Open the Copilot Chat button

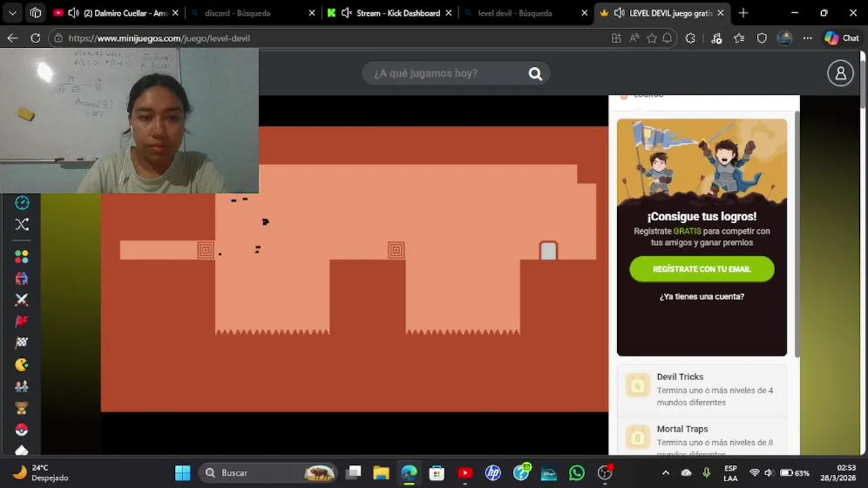coord(842,39)
